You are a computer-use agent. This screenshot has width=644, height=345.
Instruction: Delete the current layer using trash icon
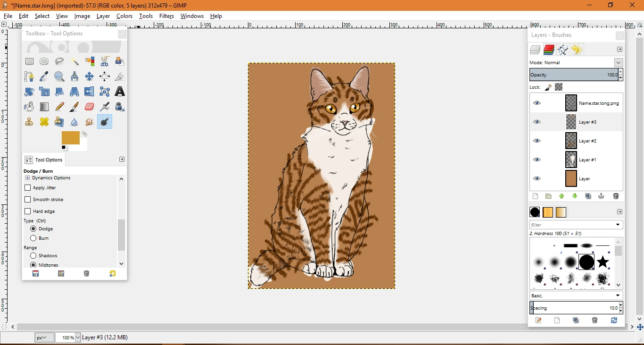(x=616, y=196)
